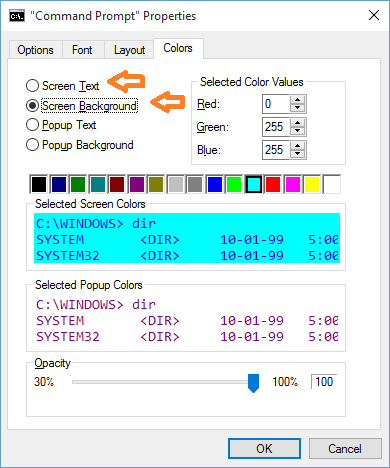Screen dimensions: 390x468
Task: Decrease the Red value with down arrow
Action: coord(298,108)
